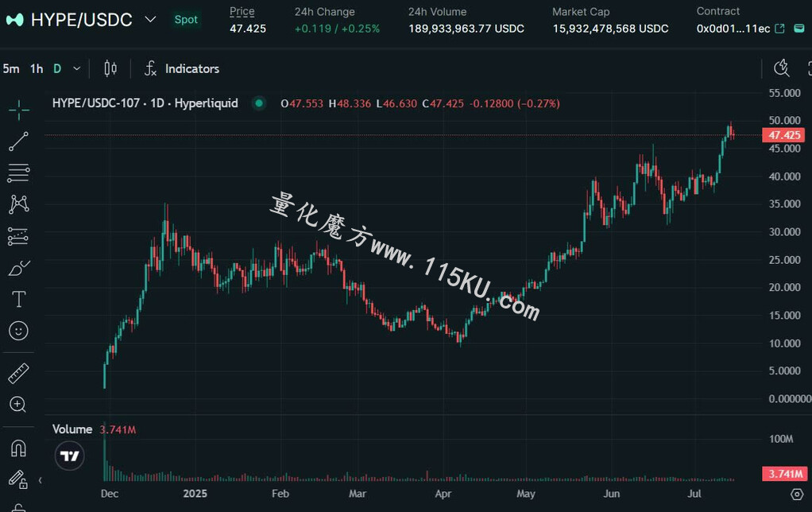Click the Spot market badge
Viewport: 812px width, 512px height.
[x=186, y=20]
